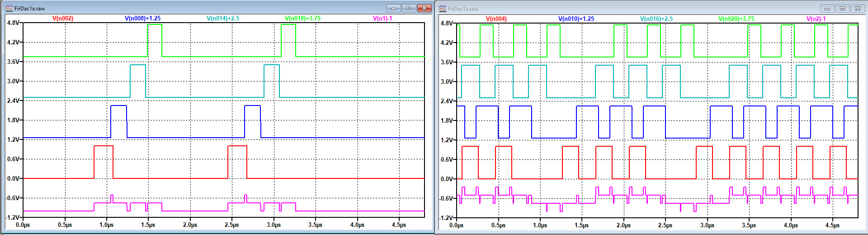Click V(n018)+3.75 trace label in left window
868x235 pixels.
[302, 19]
